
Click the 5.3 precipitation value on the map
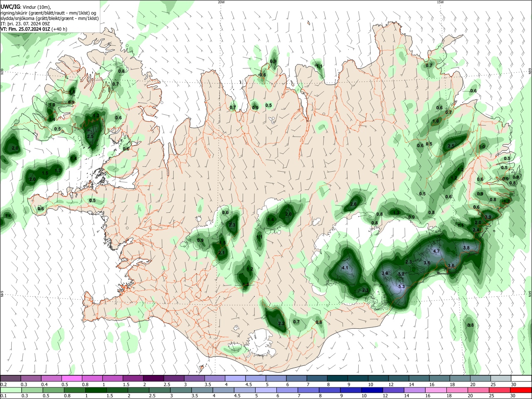tap(401, 287)
